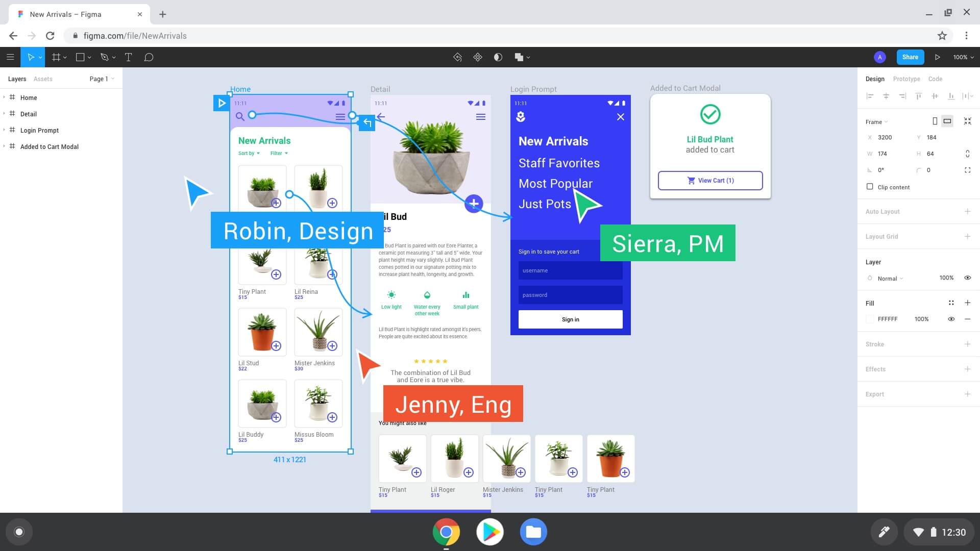
Task: Open Chrome three-dot menu
Action: 966,36
